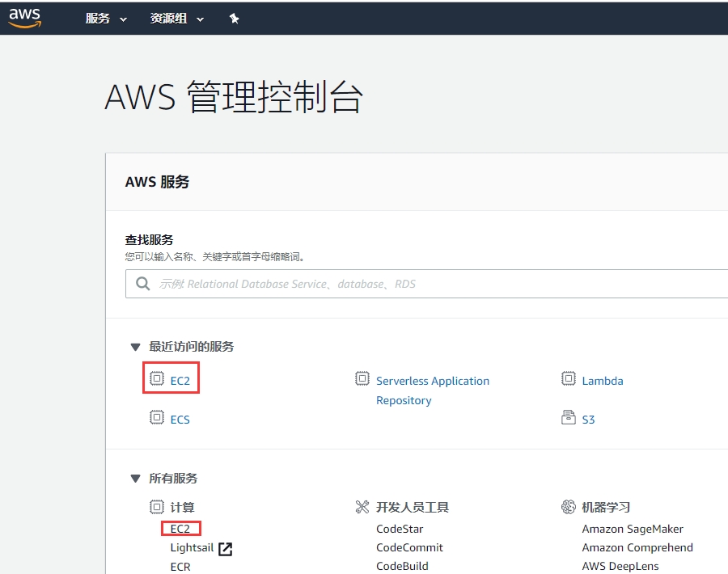Click the chip icon beside ECS
Viewport: 728px width, 574px height.
[157, 418]
